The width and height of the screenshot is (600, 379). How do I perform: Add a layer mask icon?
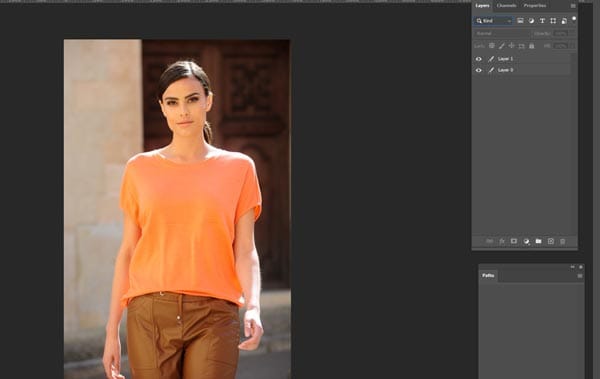point(514,242)
